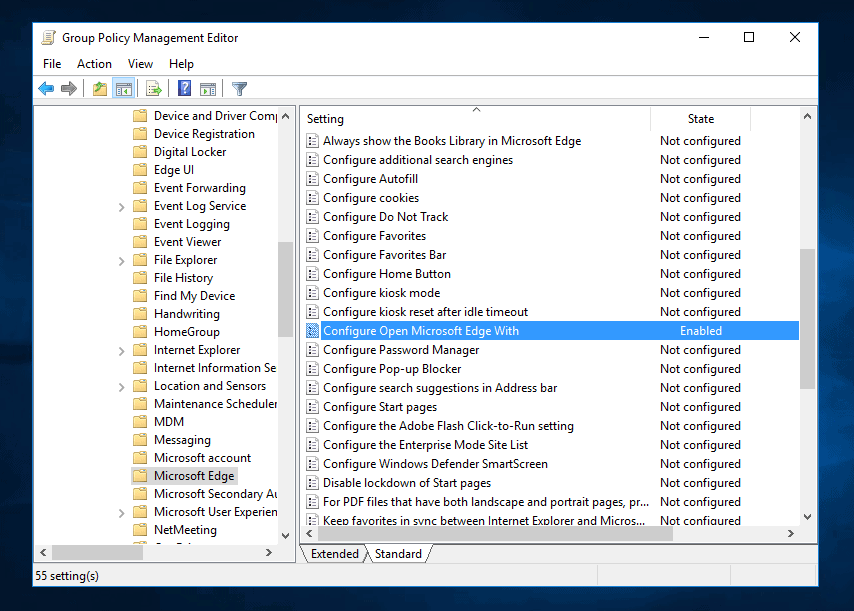Image resolution: width=854 pixels, height=611 pixels.
Task: Expand the Internet Explorer tree node
Action: pos(121,350)
